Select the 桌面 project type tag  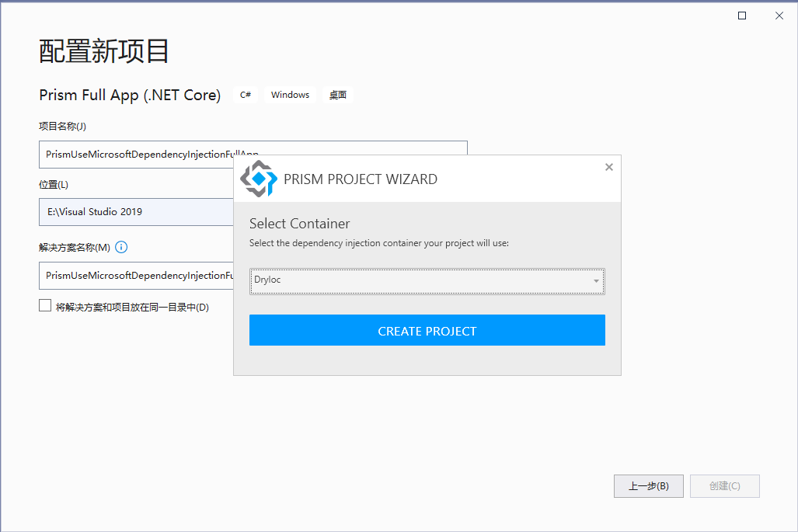[337, 94]
